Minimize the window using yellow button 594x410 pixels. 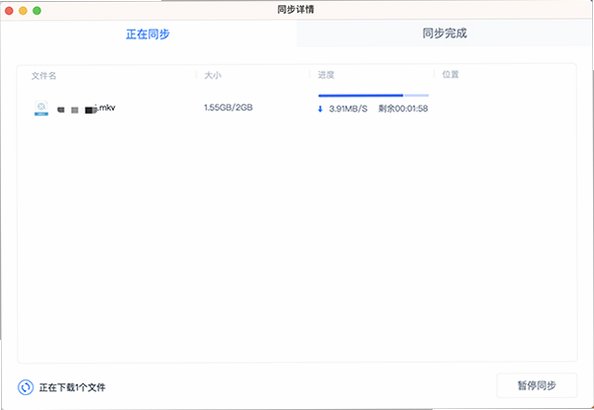pos(23,11)
